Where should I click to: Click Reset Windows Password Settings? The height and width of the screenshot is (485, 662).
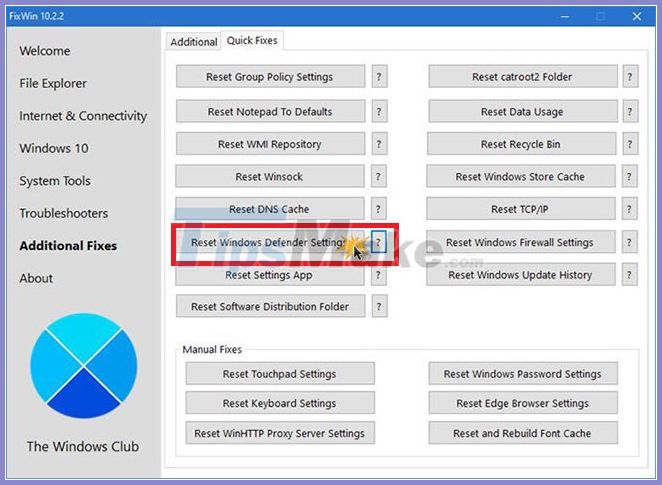(x=523, y=374)
